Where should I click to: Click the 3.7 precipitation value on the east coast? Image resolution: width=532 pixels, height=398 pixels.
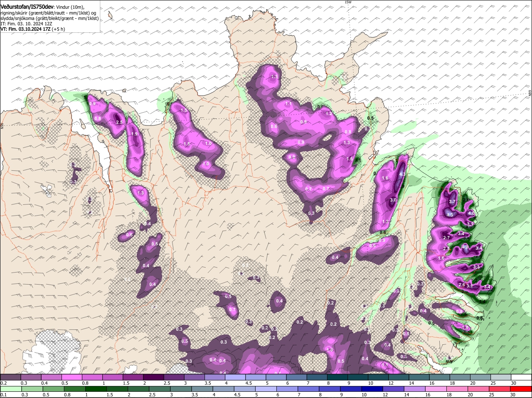(453, 202)
